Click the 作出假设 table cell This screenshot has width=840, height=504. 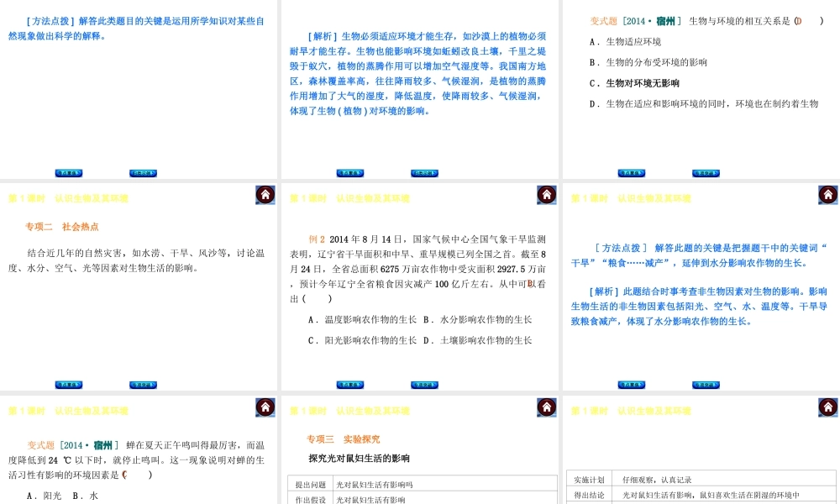pyautogui.click(x=311, y=499)
